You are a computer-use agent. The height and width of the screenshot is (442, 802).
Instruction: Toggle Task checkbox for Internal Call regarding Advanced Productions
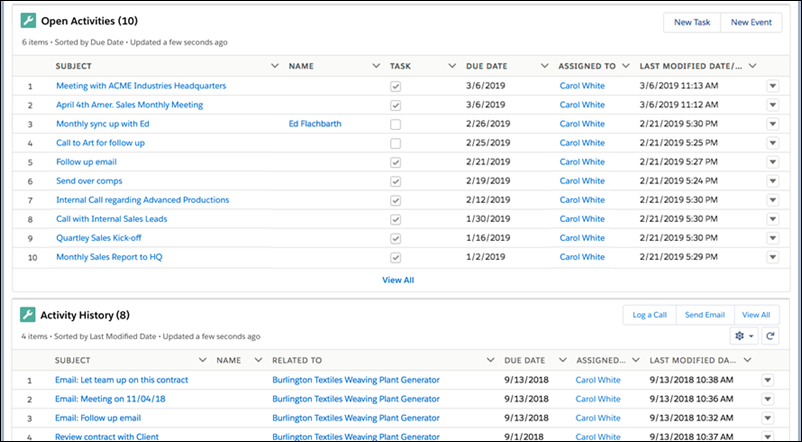coord(395,200)
